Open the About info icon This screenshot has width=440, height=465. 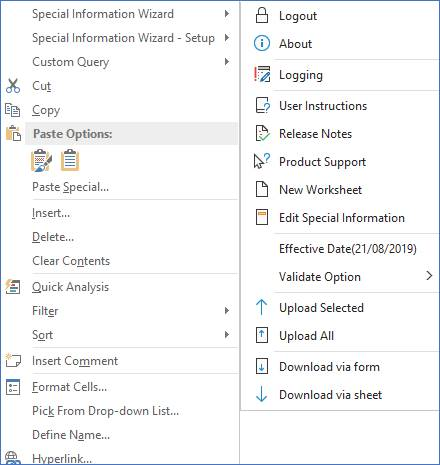pyautogui.click(x=262, y=43)
